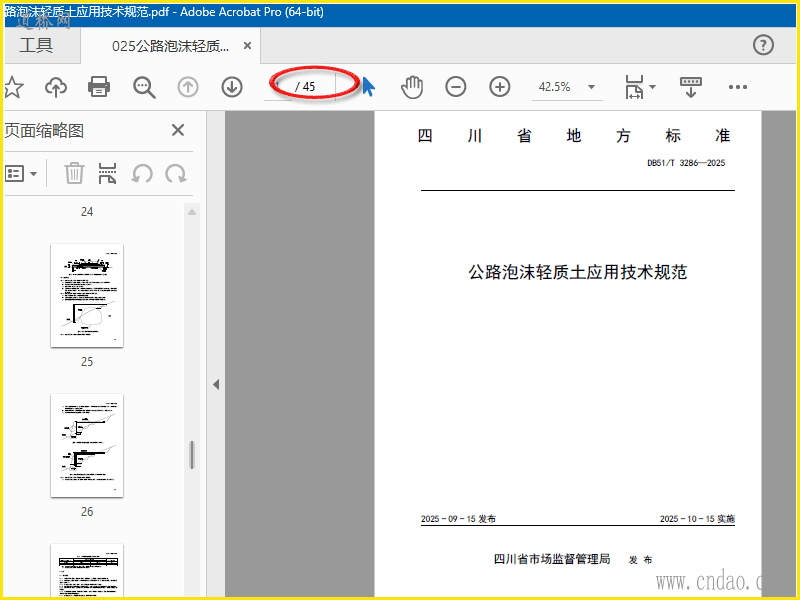800x600 pixels.
Task: Rotate page clockwise icon
Action: tap(176, 173)
